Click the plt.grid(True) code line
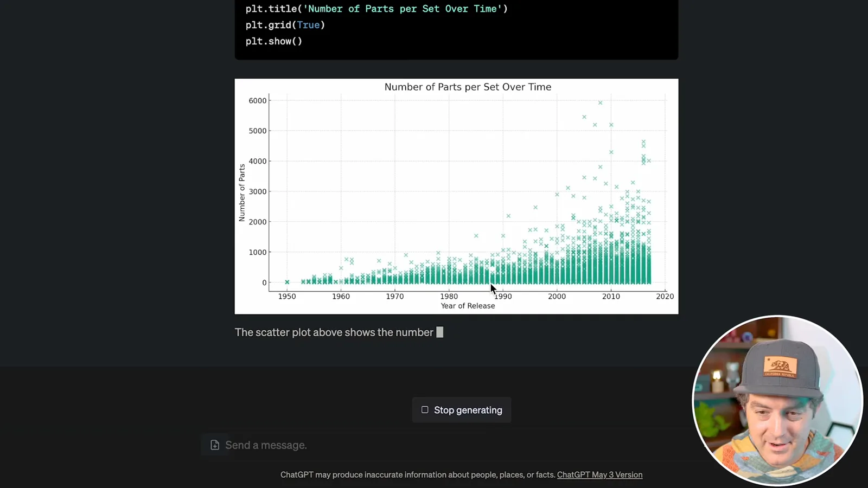Screen dimensions: 868x488 pos(285,25)
